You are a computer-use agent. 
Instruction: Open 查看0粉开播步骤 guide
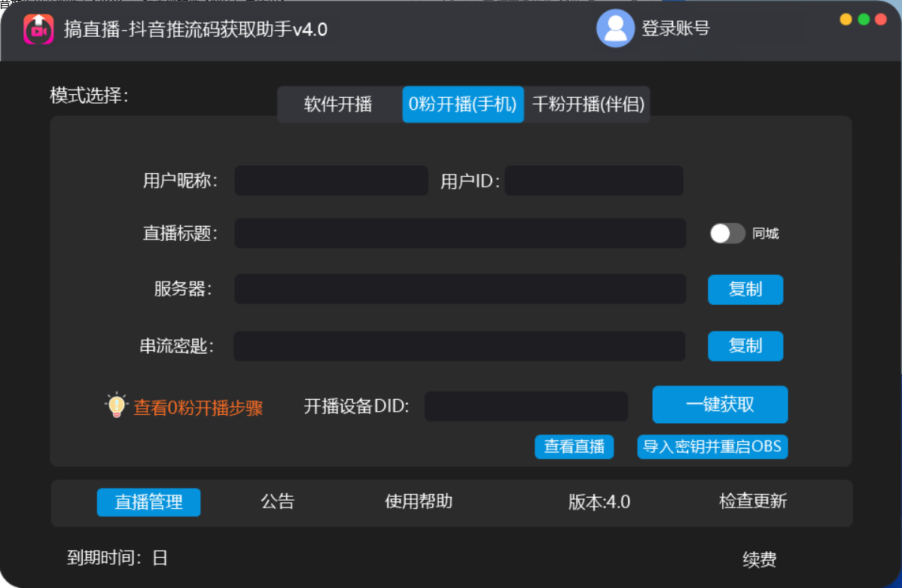click(197, 405)
